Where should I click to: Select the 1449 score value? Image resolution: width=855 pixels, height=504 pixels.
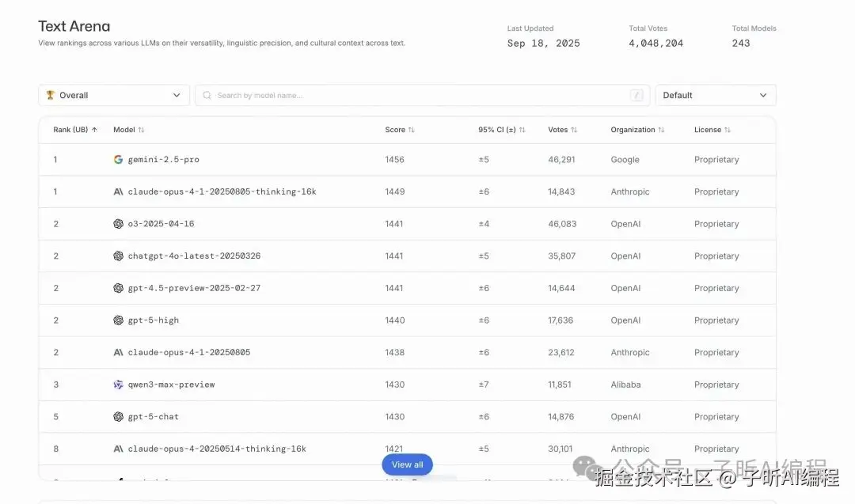(x=395, y=191)
